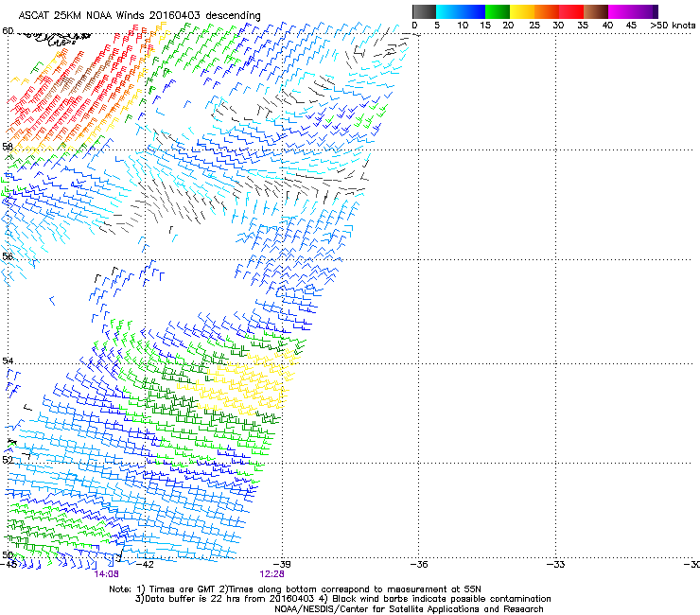
Task: Click the cyan-to-blue 5–15 knots legend segment
Action: coord(461,11)
